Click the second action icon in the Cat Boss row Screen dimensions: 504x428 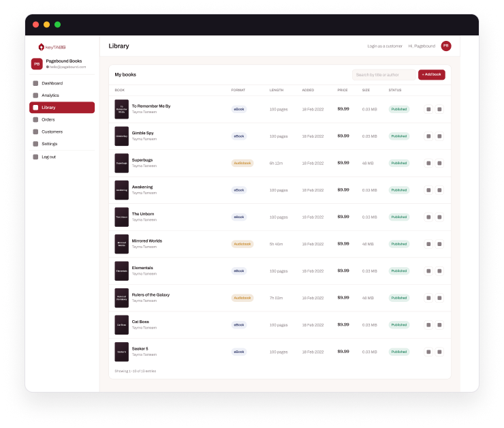[x=439, y=325]
